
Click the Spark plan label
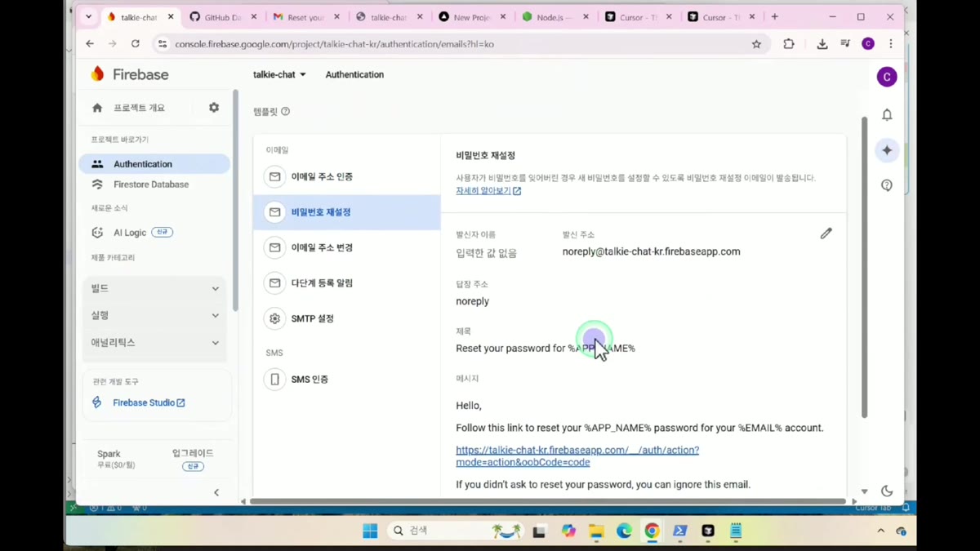pyautogui.click(x=109, y=454)
